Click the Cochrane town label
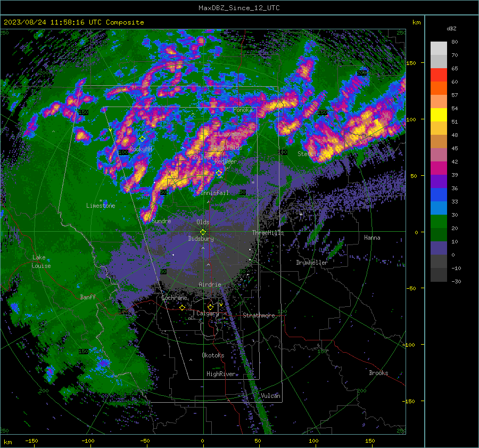 point(174,298)
